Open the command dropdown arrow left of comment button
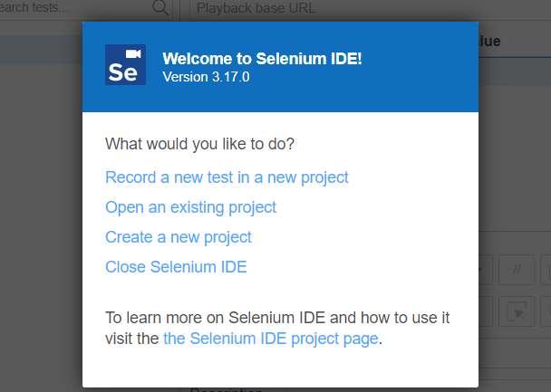551x392 pixels. click(485, 269)
